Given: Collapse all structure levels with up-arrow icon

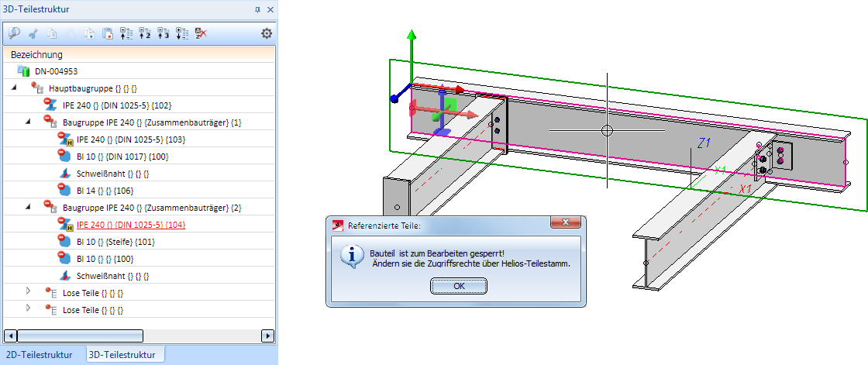Looking at the screenshot, I should point(127,33).
